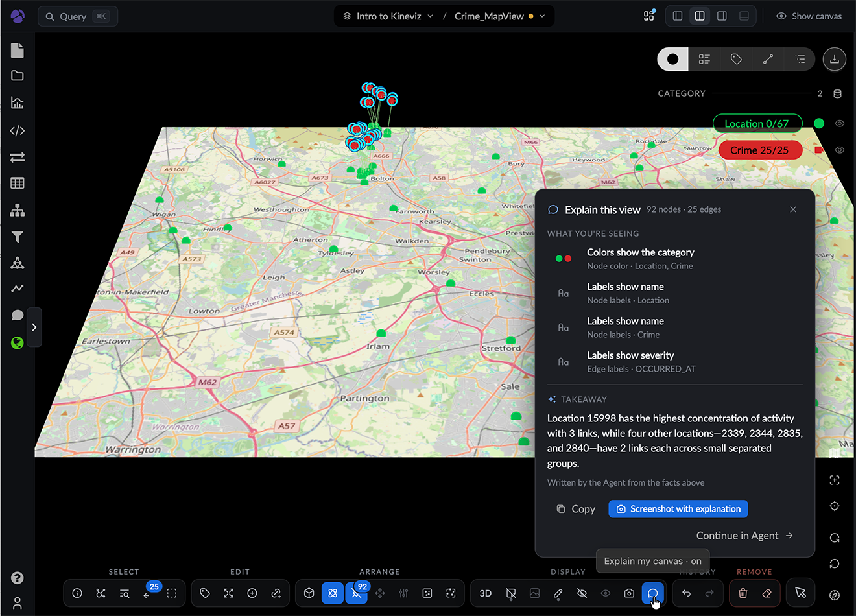The height and width of the screenshot is (616, 856).
Task: Click the red Crime color swatch
Action: click(819, 150)
